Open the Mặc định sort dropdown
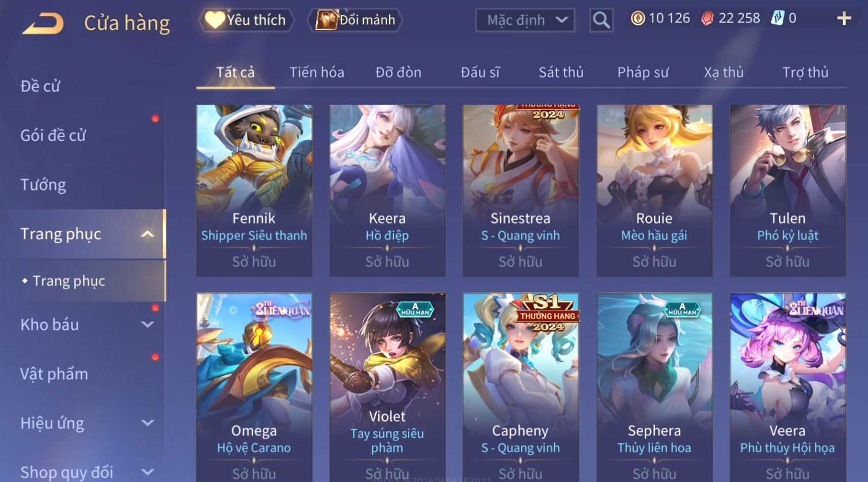This screenshot has width=868, height=482. point(525,20)
